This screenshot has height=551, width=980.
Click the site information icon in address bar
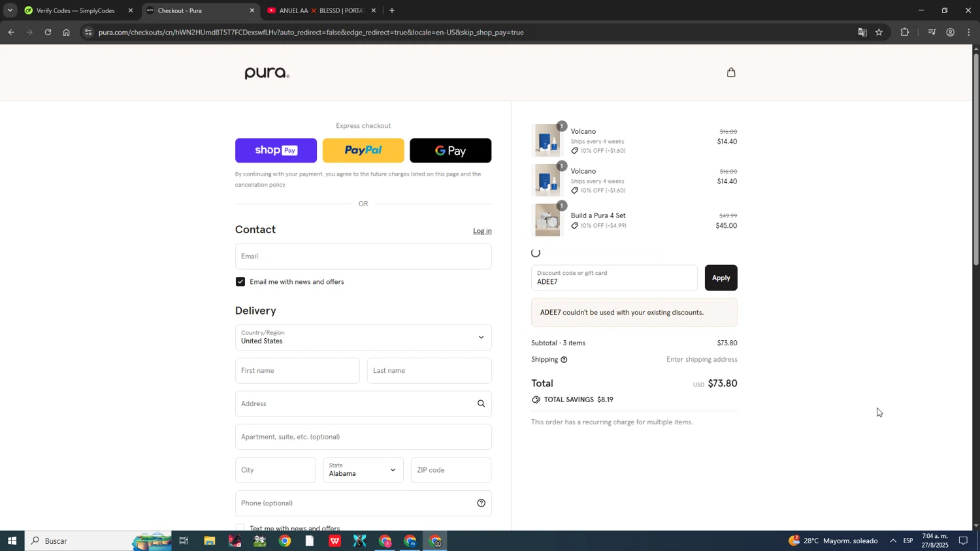(88, 32)
